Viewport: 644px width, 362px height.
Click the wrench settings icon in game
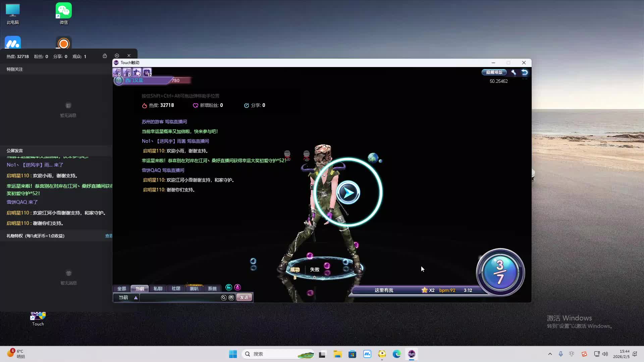514,72
